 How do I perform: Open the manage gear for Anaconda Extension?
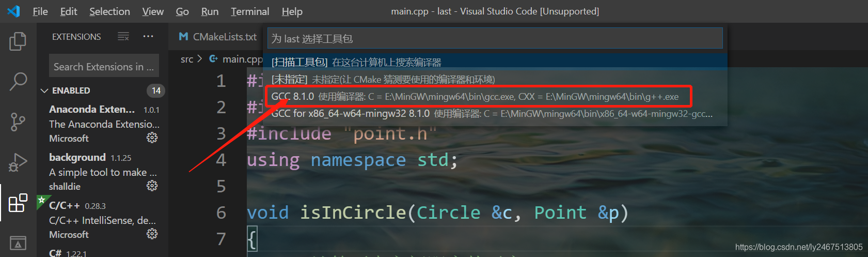[152, 138]
